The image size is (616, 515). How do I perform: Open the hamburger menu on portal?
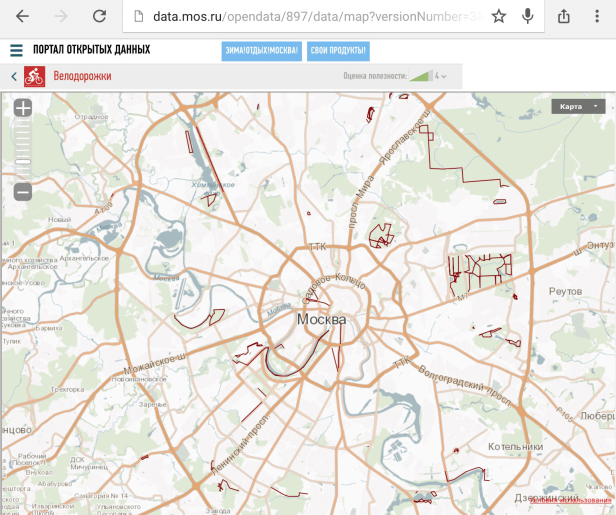click(16, 50)
